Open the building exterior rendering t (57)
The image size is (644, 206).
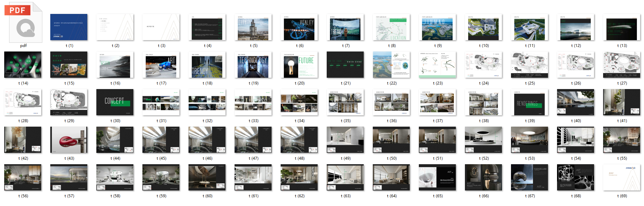click(x=69, y=177)
